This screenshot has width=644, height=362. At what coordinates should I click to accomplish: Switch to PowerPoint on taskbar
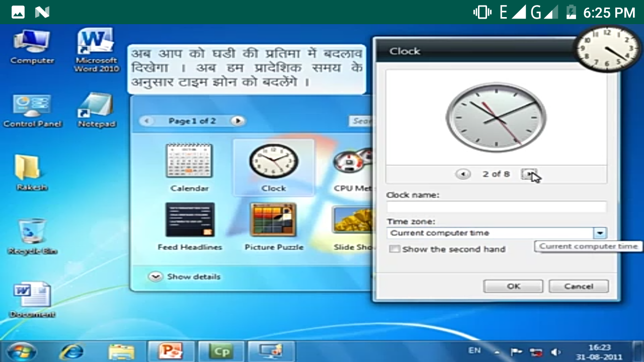pyautogui.click(x=171, y=351)
